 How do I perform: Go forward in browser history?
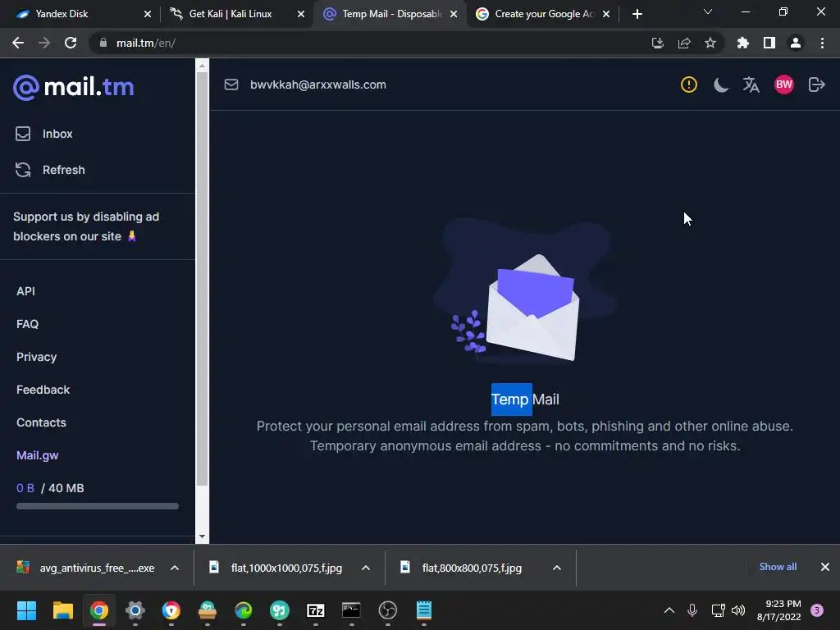tap(44, 43)
